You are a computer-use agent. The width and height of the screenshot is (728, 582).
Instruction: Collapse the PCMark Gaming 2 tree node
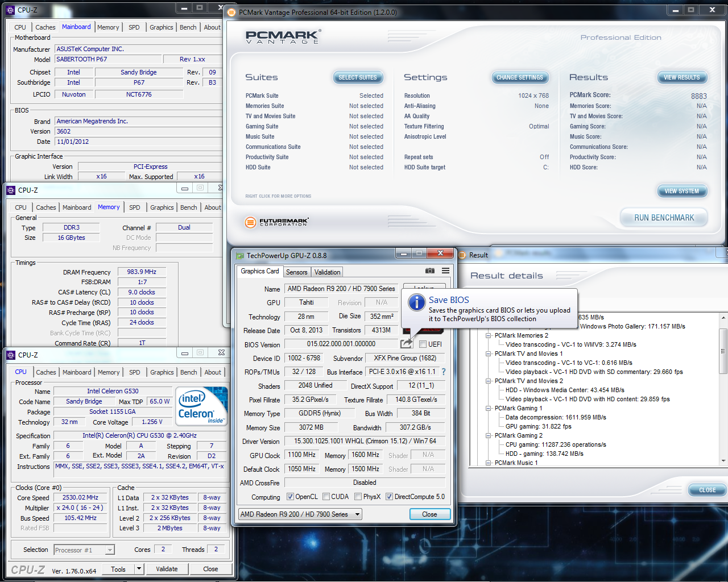488,435
